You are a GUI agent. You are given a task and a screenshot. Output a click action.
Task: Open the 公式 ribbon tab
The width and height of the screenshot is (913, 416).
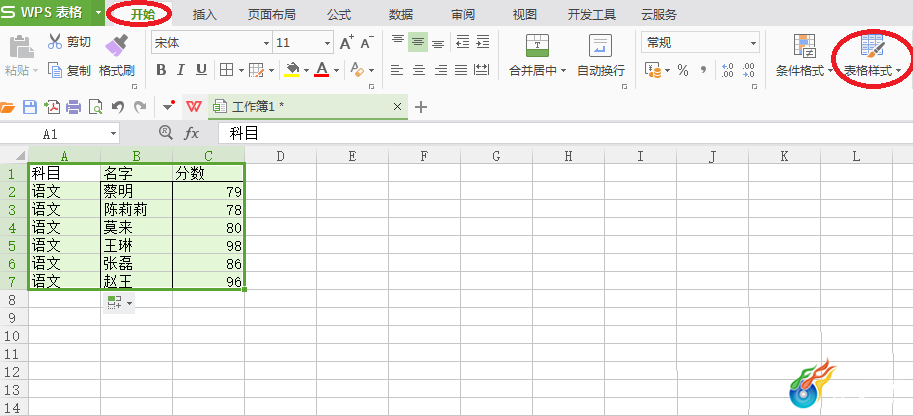[339, 15]
